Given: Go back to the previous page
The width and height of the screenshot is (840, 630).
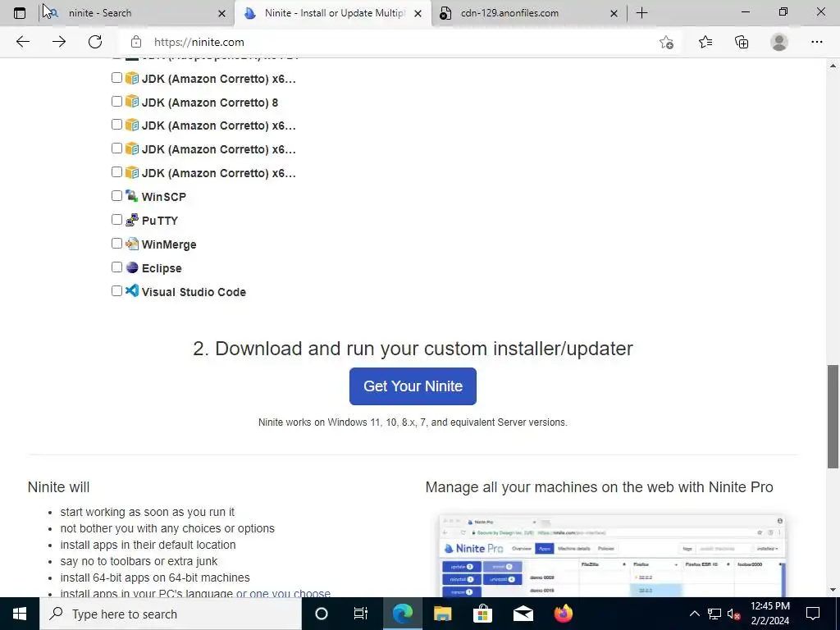Looking at the screenshot, I should tap(22, 42).
